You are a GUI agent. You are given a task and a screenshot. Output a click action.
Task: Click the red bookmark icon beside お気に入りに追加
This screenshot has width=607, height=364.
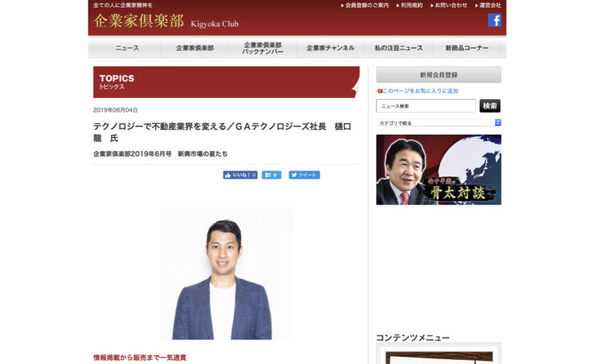coord(379,91)
